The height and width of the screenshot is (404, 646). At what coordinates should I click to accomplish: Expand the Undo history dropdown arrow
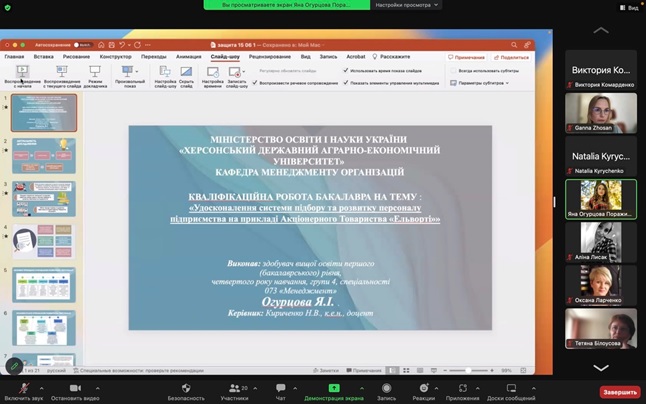(129, 45)
